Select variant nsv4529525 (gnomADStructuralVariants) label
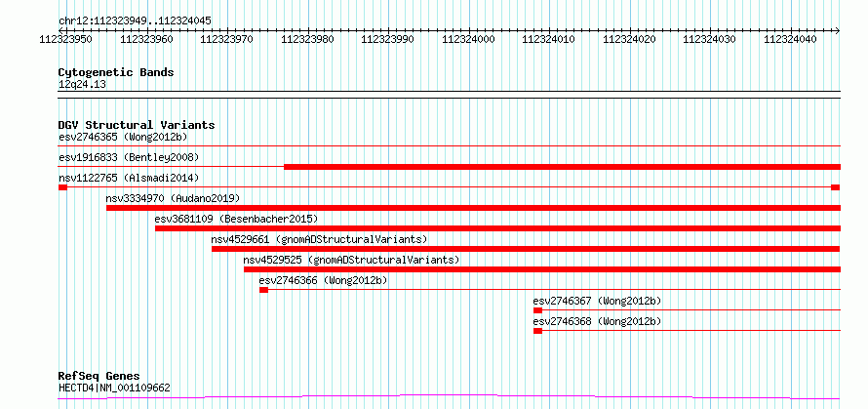868x409 pixels. tap(351, 260)
